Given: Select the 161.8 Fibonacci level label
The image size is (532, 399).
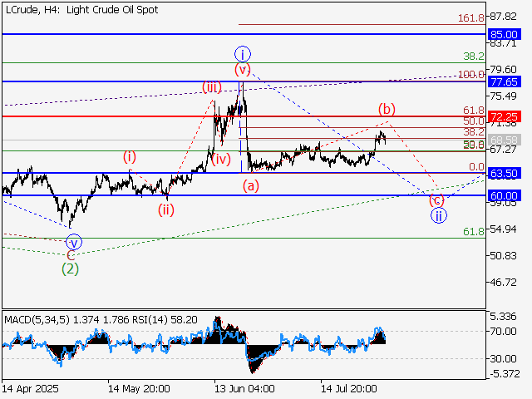Looking at the screenshot, I should [x=473, y=17].
